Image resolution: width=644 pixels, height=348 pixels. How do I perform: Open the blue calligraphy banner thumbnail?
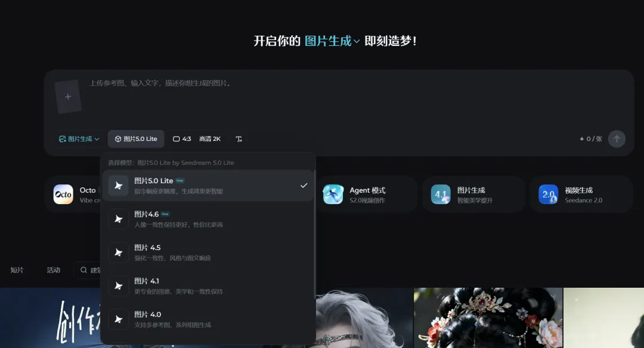coord(50,318)
